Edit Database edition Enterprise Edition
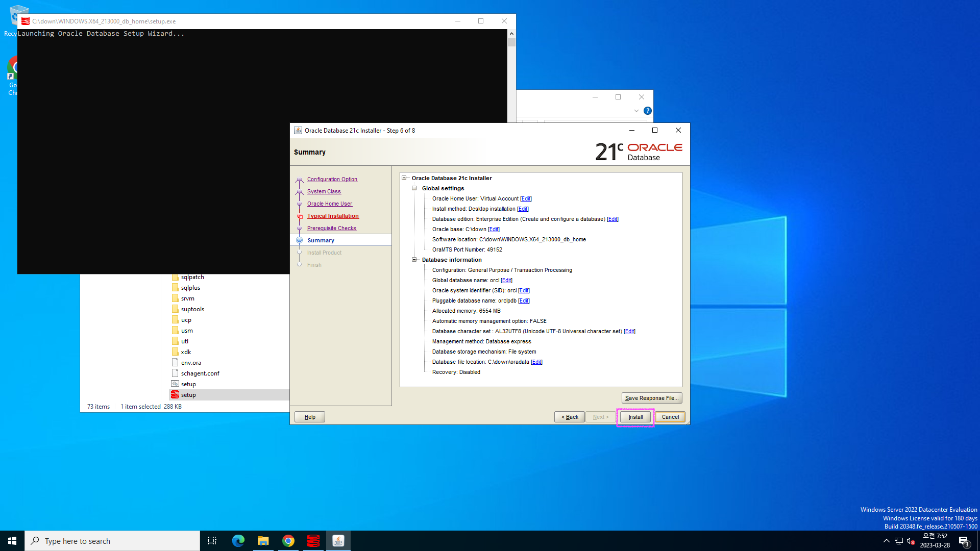The height and width of the screenshot is (551, 980). click(612, 219)
